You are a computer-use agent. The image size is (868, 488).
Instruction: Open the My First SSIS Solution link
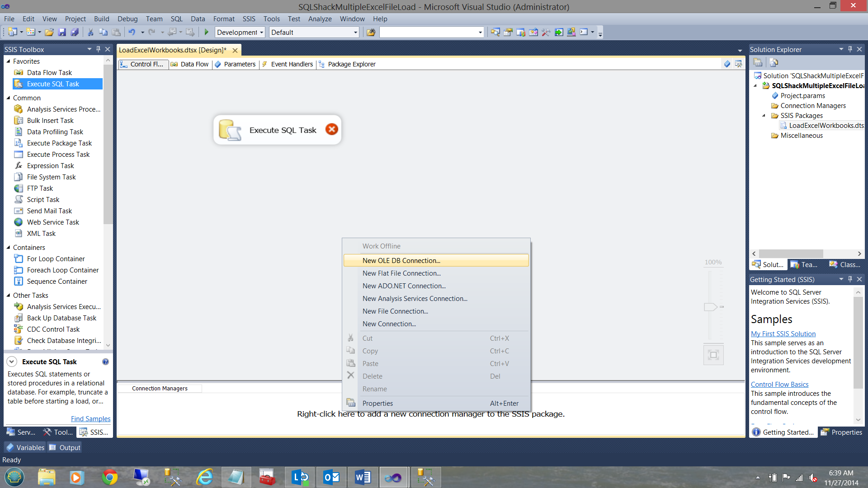pyautogui.click(x=783, y=333)
